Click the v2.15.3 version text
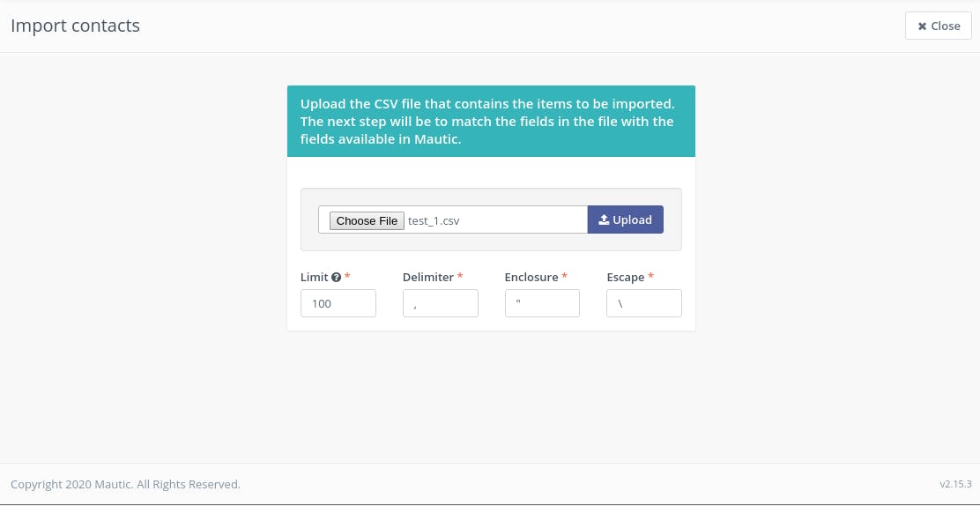 click(955, 484)
